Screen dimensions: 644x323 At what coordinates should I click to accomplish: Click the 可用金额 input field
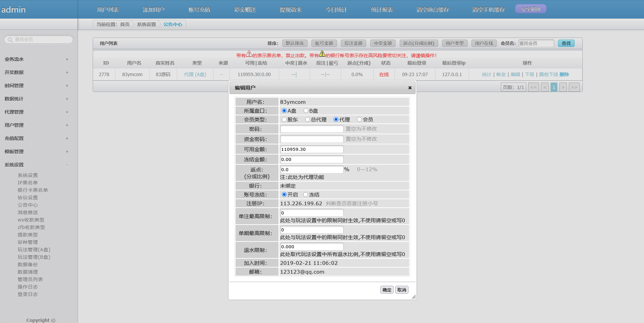[x=312, y=149]
